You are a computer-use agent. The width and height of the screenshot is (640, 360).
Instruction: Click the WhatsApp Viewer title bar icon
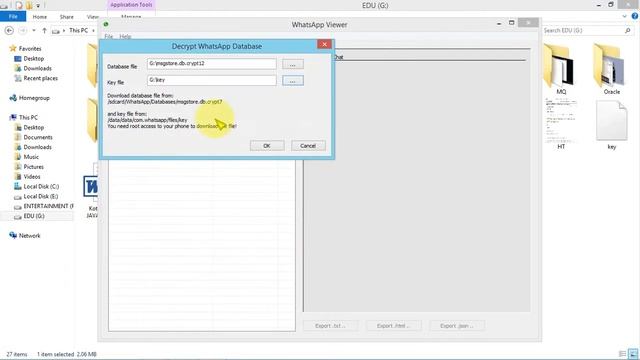(106, 24)
